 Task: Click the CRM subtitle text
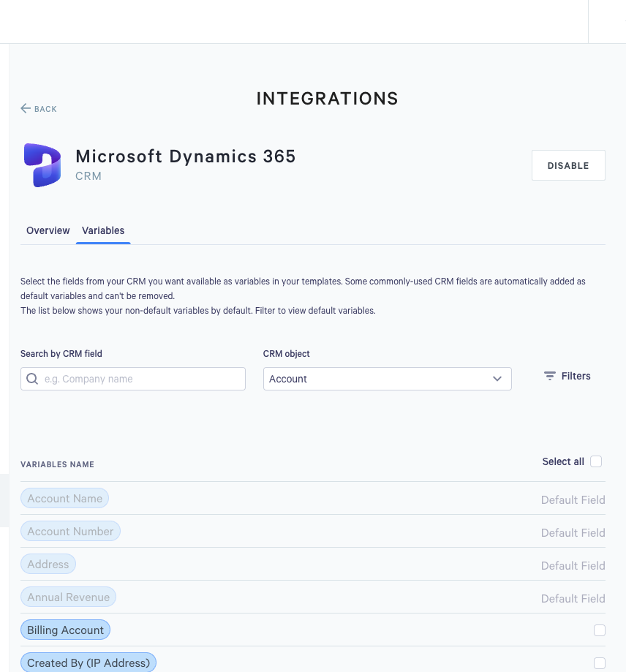88,176
